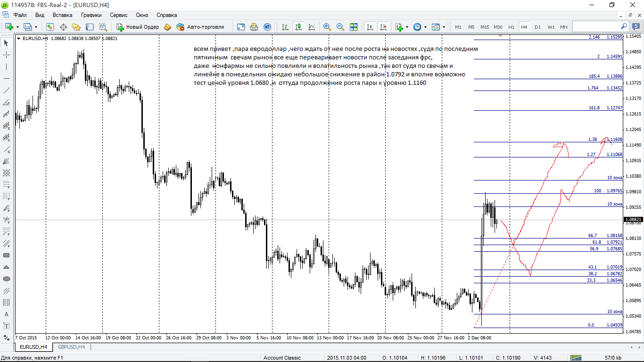This screenshot has height=362, width=644.
Task: Print the current chart
Action: point(254,27)
